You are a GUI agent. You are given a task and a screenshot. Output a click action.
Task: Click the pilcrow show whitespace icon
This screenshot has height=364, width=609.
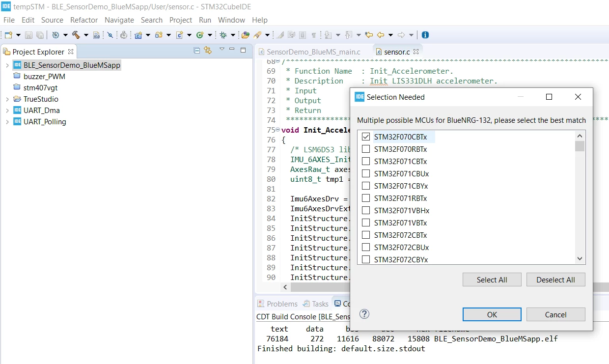point(314,35)
